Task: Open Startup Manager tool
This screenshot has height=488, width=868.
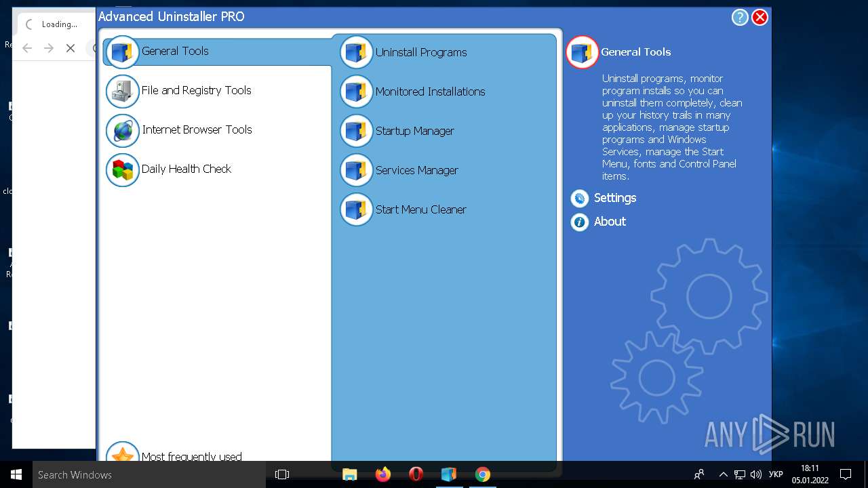Action: coord(415,131)
